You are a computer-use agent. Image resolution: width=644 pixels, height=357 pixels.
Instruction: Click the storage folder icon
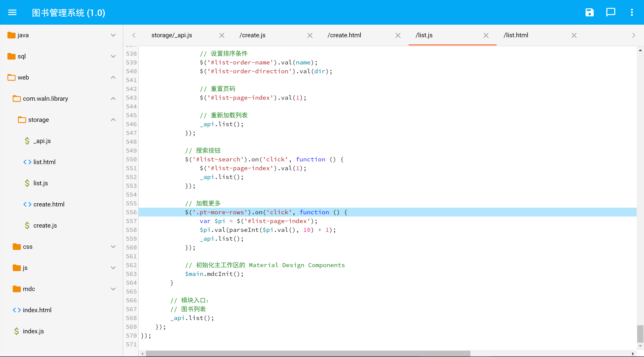click(22, 120)
